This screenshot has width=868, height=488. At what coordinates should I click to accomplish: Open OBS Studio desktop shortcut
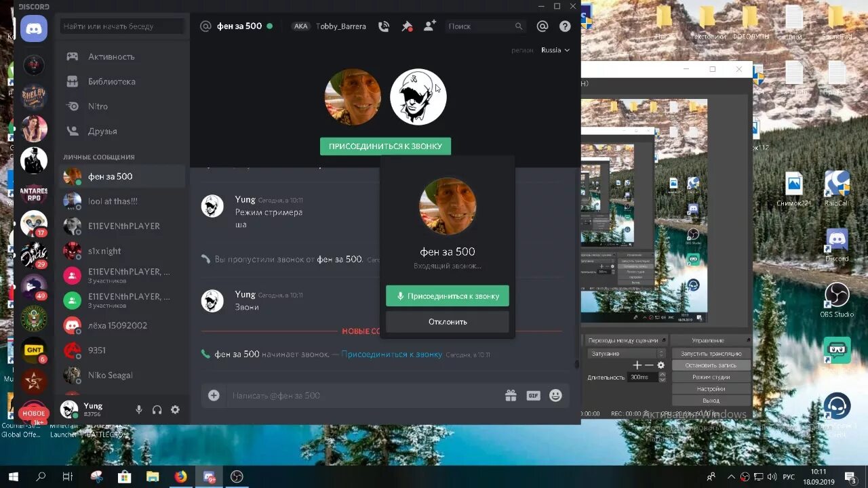837,300
